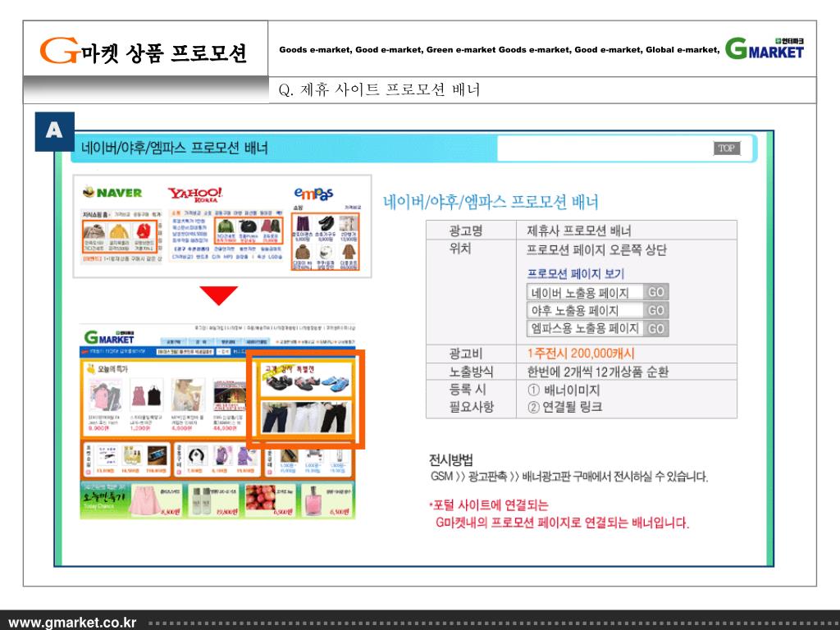Click the GO button beside 네이버 노출용 페이지
840x630 pixels.
point(655,292)
